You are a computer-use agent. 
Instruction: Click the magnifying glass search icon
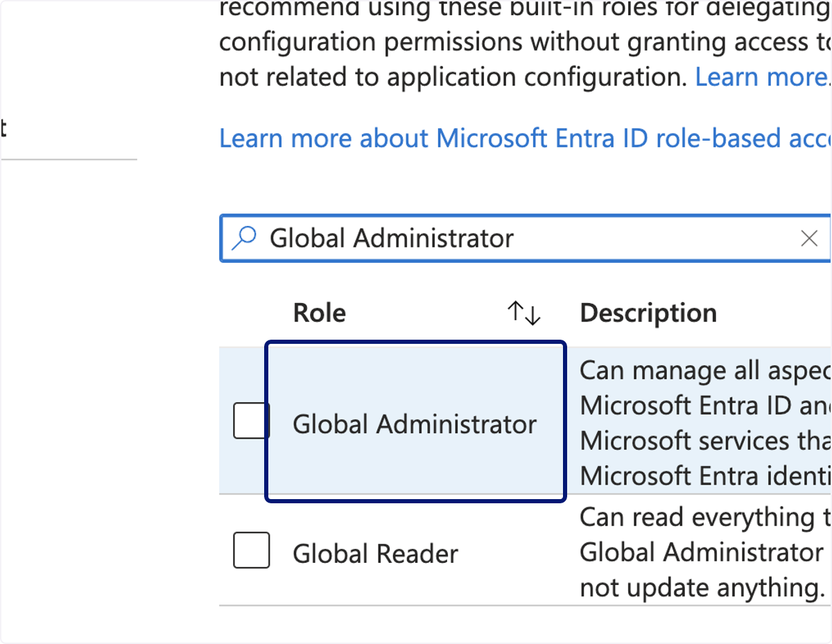[x=243, y=238]
